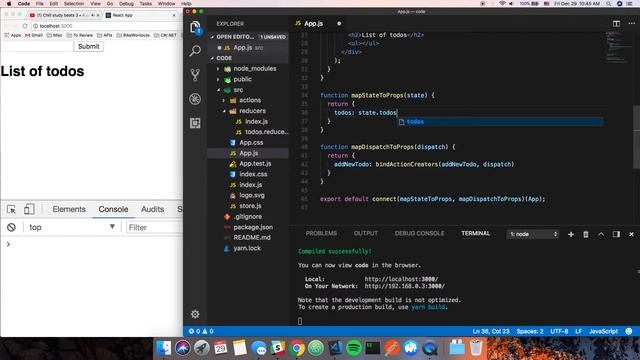Click the feedback smiley in status bar
The height and width of the screenshot is (360, 640).
coord(629,331)
